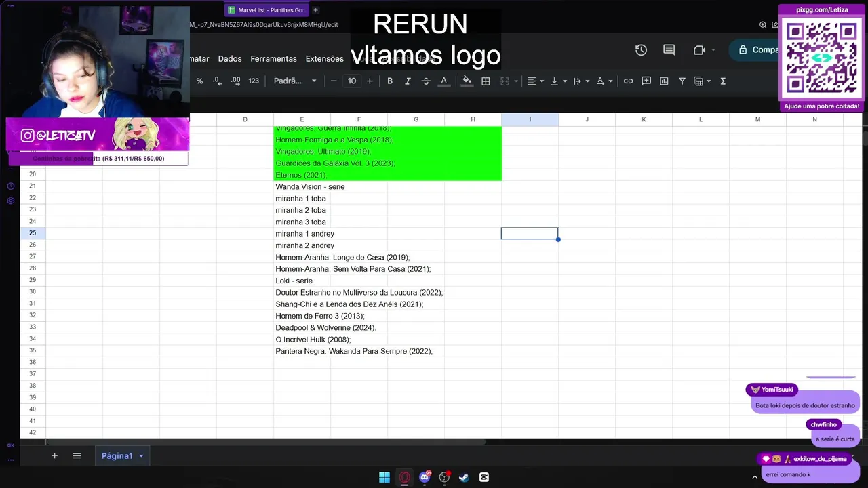Toggle bold formatting
868x488 pixels.
point(390,81)
